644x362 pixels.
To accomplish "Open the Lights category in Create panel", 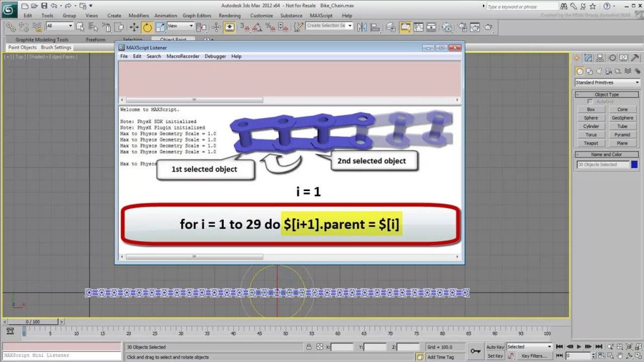I will [600, 71].
